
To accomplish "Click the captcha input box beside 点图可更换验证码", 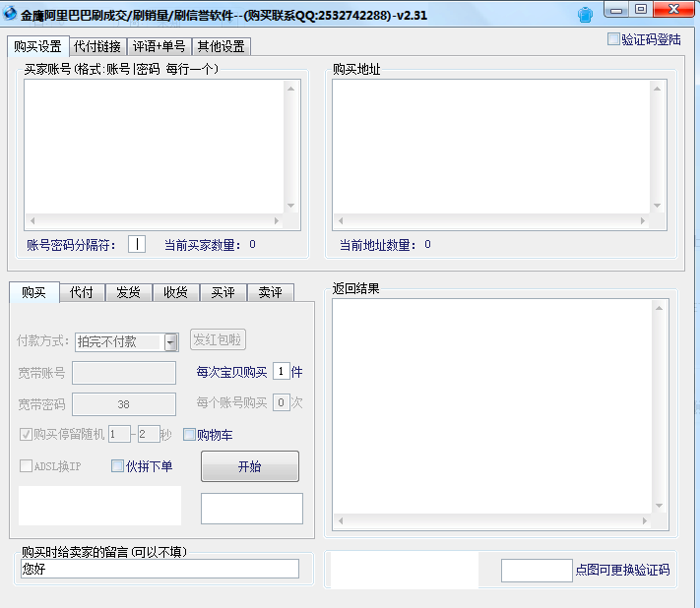I will coord(537,571).
